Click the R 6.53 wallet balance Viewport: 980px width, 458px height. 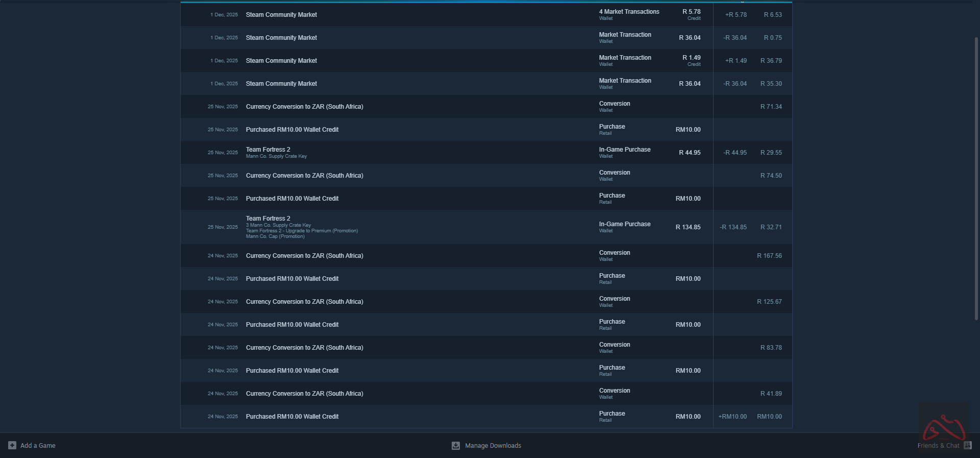click(x=773, y=15)
